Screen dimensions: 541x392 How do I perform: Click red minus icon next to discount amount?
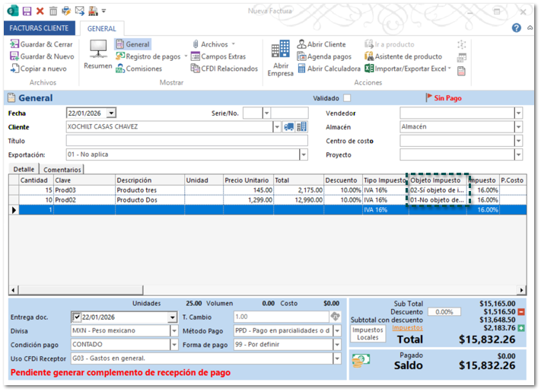click(x=521, y=311)
